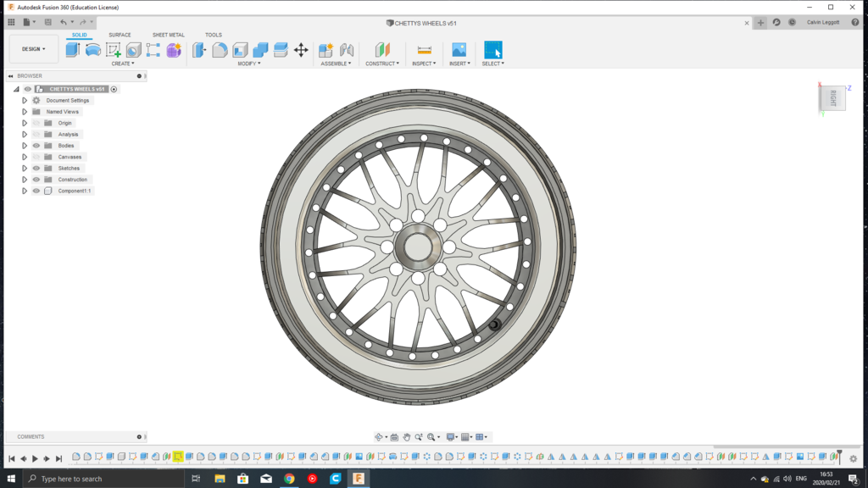Open the SHEET METAL tab

click(x=168, y=35)
